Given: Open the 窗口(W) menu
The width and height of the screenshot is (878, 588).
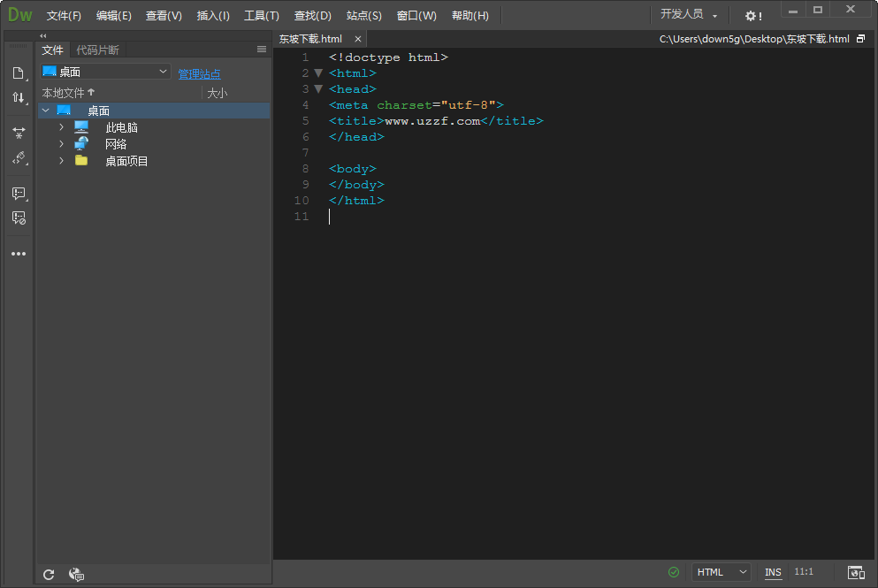Looking at the screenshot, I should pos(416,16).
